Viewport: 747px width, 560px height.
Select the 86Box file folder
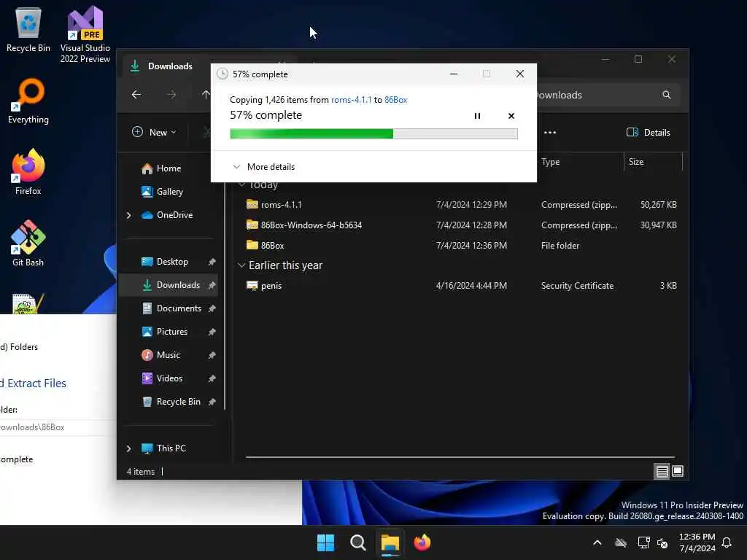(x=461, y=245)
